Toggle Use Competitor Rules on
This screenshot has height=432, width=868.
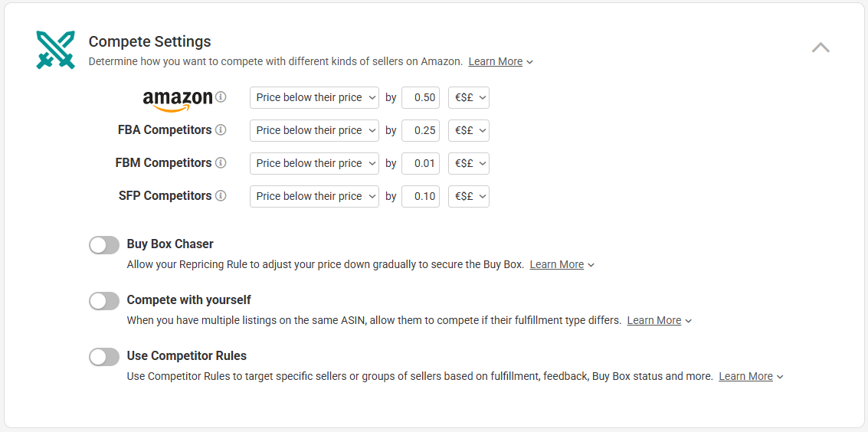[x=104, y=357]
